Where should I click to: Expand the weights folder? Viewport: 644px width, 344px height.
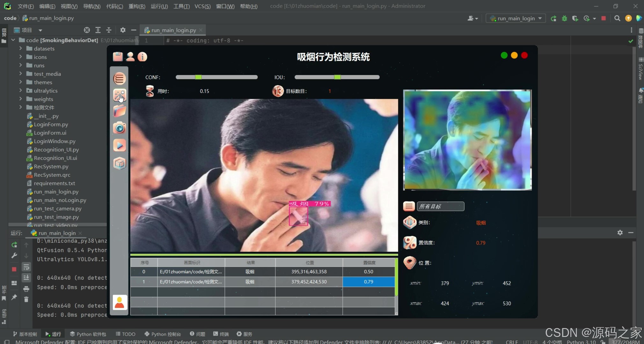(x=21, y=99)
